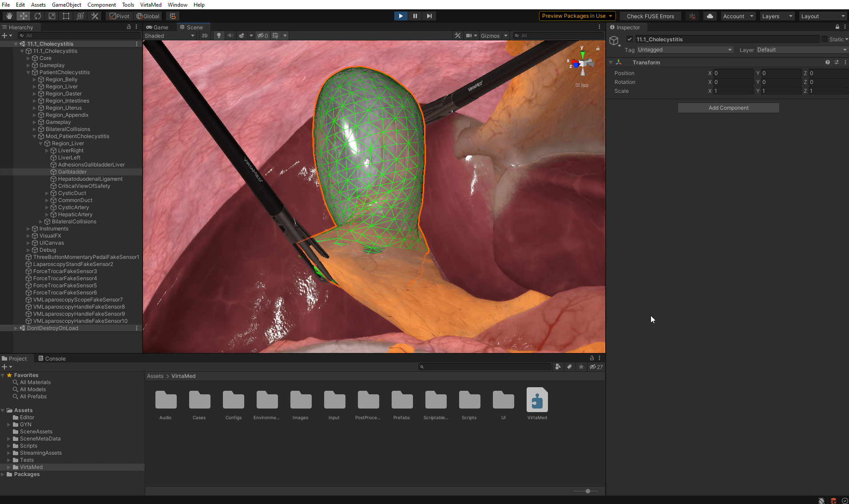Select the Rect transform tool
The image size is (849, 504).
coord(66,16)
